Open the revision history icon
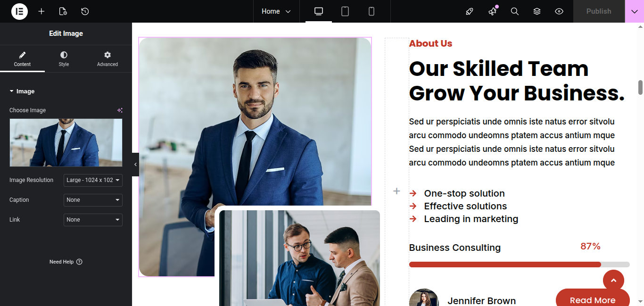This screenshot has width=644, height=306. [x=85, y=11]
